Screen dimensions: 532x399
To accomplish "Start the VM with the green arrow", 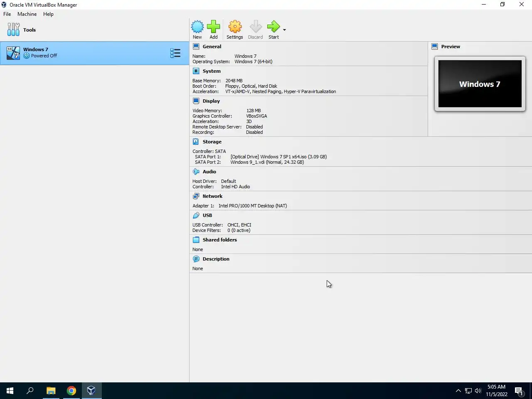I will [x=273, y=27].
